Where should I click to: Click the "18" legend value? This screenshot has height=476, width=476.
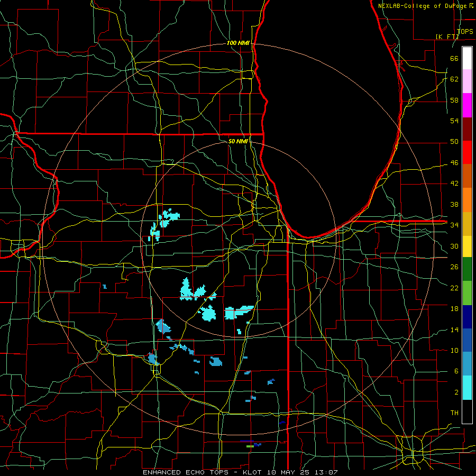click(454, 309)
